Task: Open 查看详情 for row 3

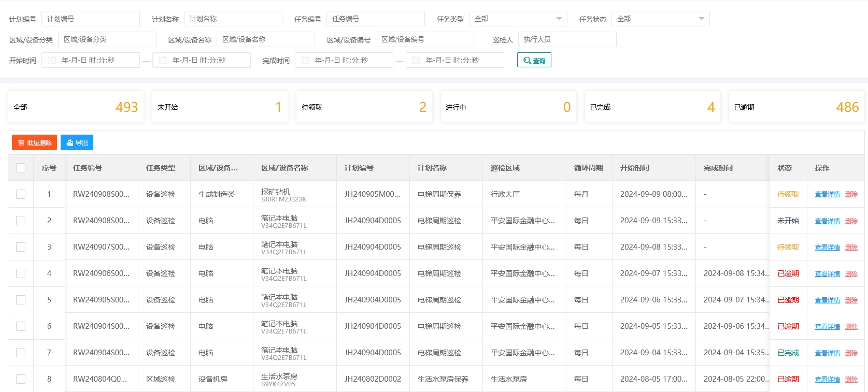Action: pos(828,247)
